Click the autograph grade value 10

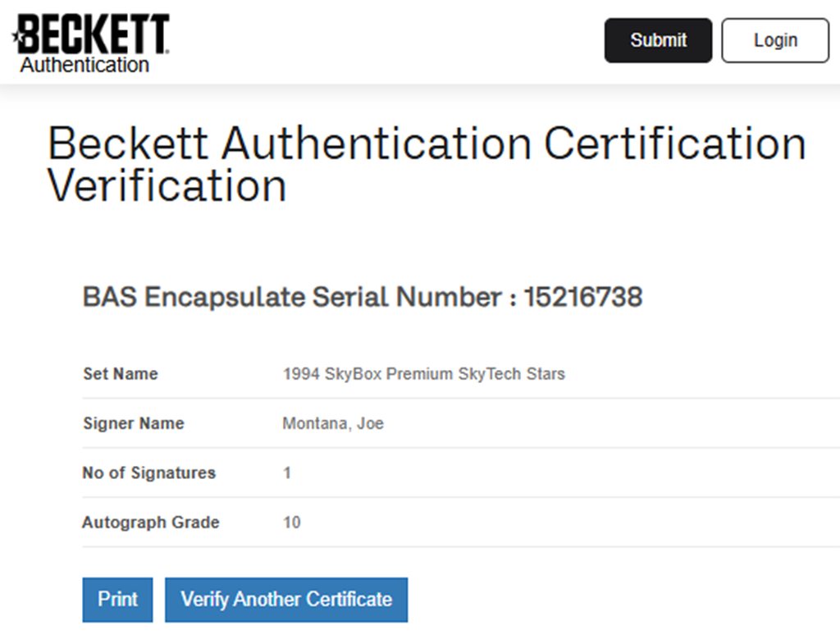click(x=292, y=523)
